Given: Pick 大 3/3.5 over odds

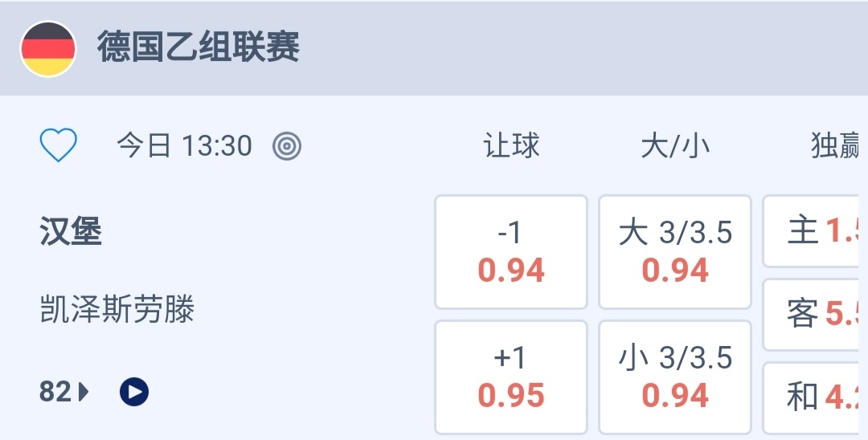Looking at the screenshot, I should pyautogui.click(x=675, y=252).
